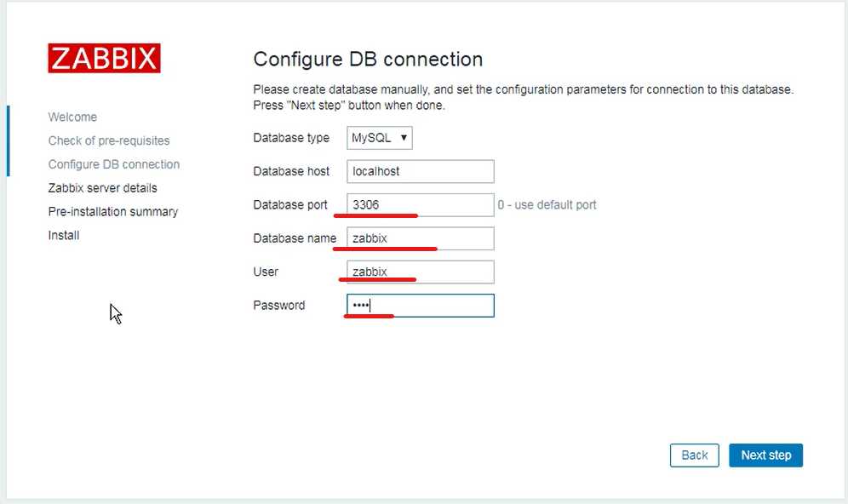Click the Database host field containing localhost
The image size is (848, 504).
click(420, 171)
